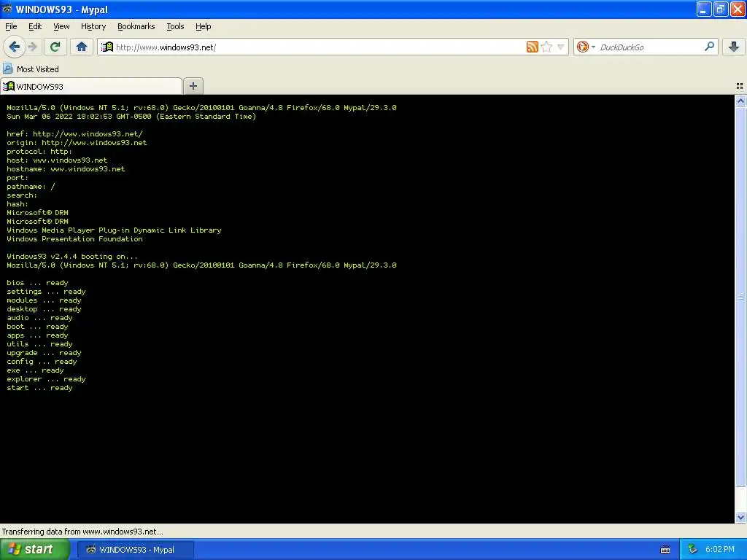Click the Most Visited bookmarks folder icon

tap(7, 69)
